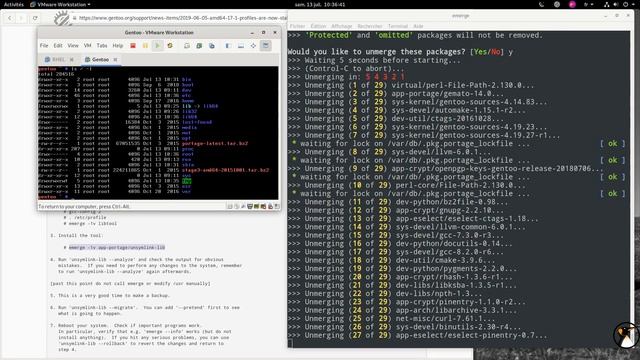Viewport: 640px width, 360px height.
Task: Open the Help menu in VMware Workstation
Action: point(118,46)
